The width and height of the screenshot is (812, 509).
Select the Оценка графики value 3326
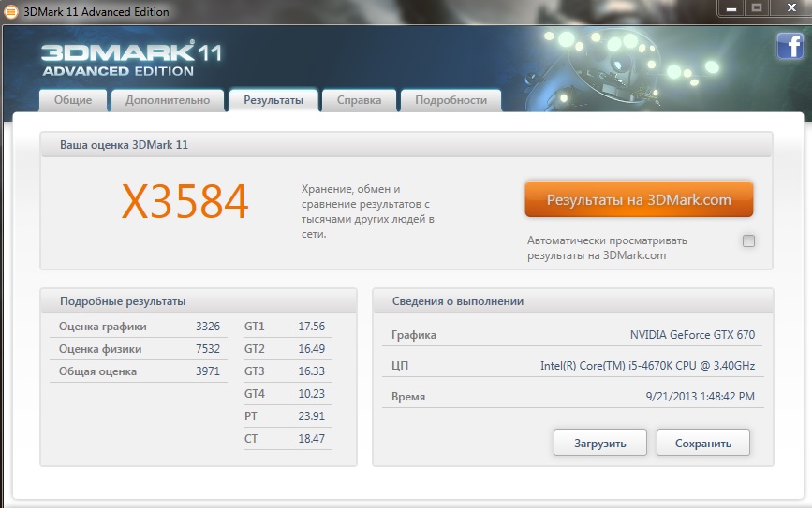pos(208,327)
